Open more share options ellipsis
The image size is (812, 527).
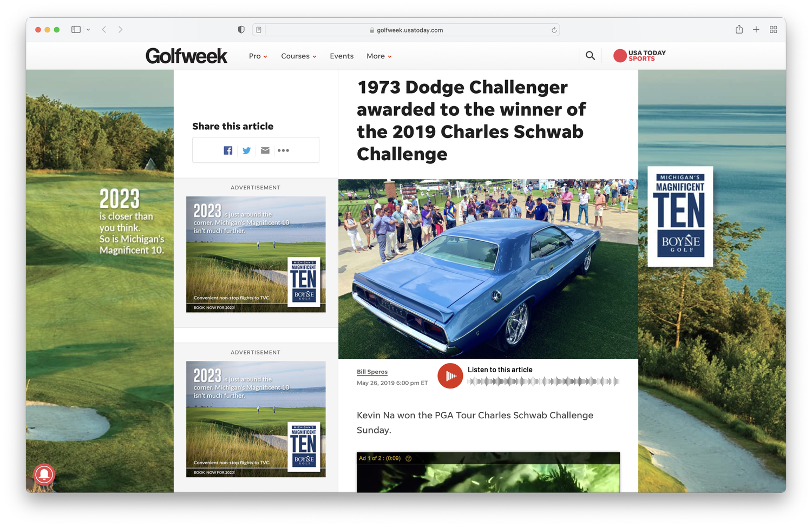coord(283,150)
